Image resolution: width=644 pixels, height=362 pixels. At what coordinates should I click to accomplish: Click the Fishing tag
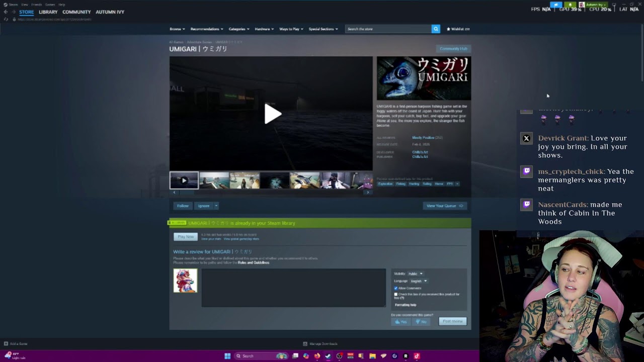400,184
